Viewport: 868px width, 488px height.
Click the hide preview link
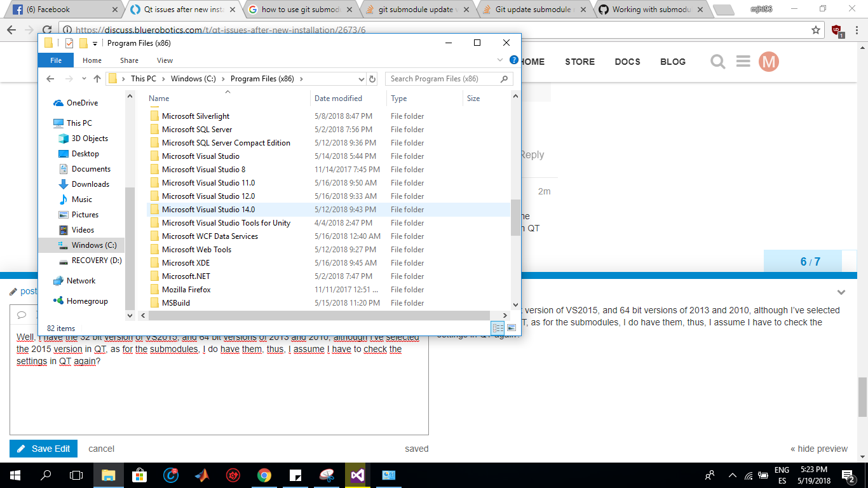819,449
